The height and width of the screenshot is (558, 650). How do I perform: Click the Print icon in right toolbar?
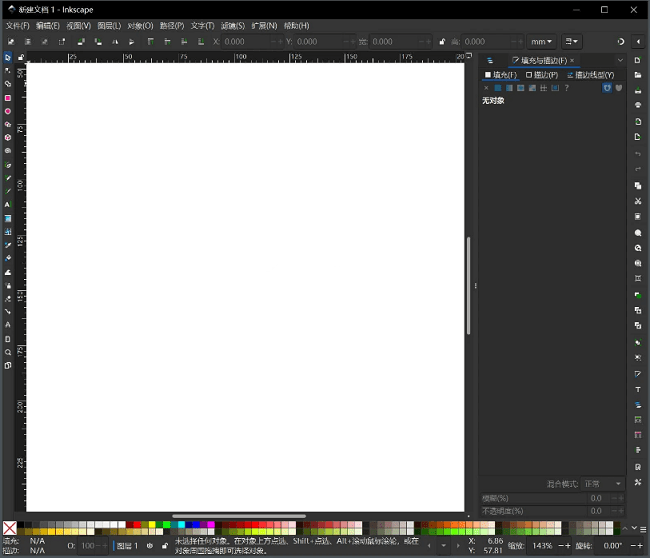point(638,105)
